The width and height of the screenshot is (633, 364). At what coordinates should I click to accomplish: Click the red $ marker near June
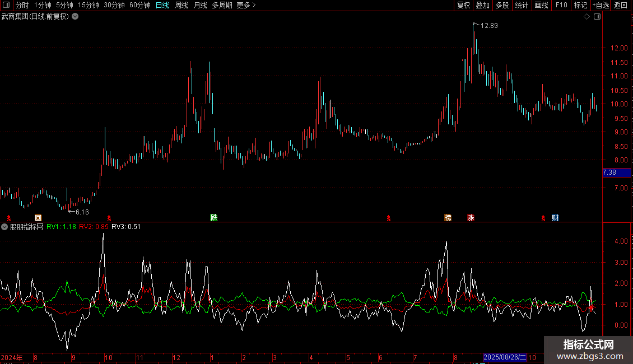(389, 218)
